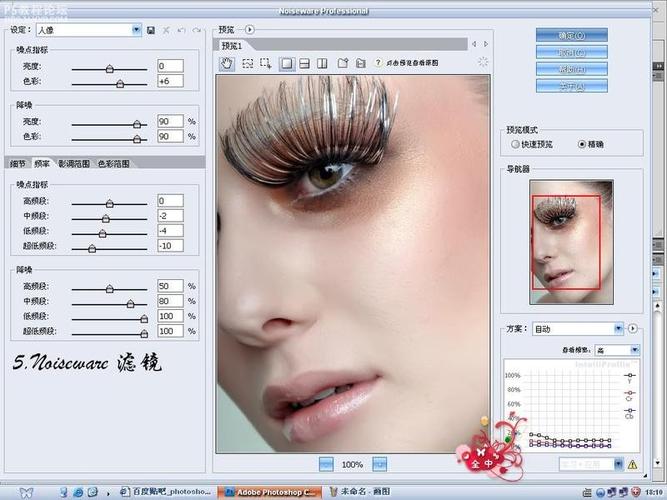
Task: Click the 取消 cancel button below 确定
Action: tap(572, 52)
